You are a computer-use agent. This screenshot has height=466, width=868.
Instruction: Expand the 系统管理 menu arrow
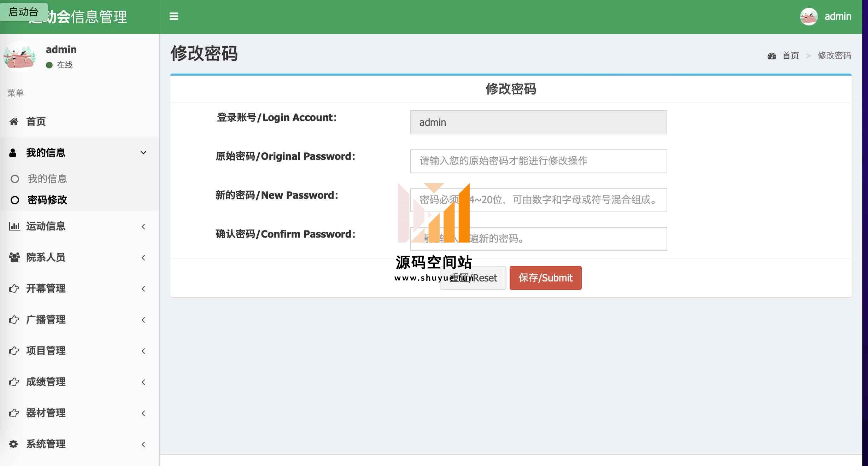(x=143, y=444)
